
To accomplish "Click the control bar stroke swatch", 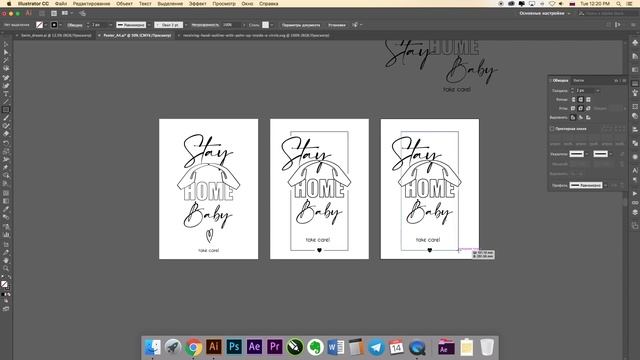I will pos(54,25).
